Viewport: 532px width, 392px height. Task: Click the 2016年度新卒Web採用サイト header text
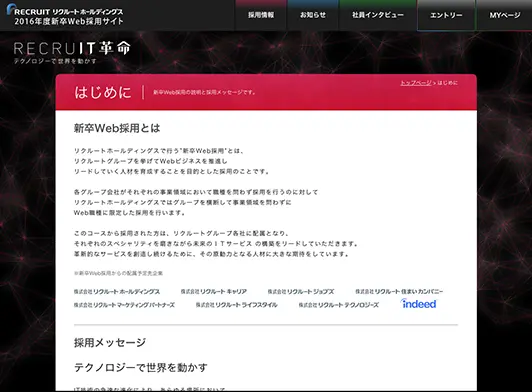point(69,21)
